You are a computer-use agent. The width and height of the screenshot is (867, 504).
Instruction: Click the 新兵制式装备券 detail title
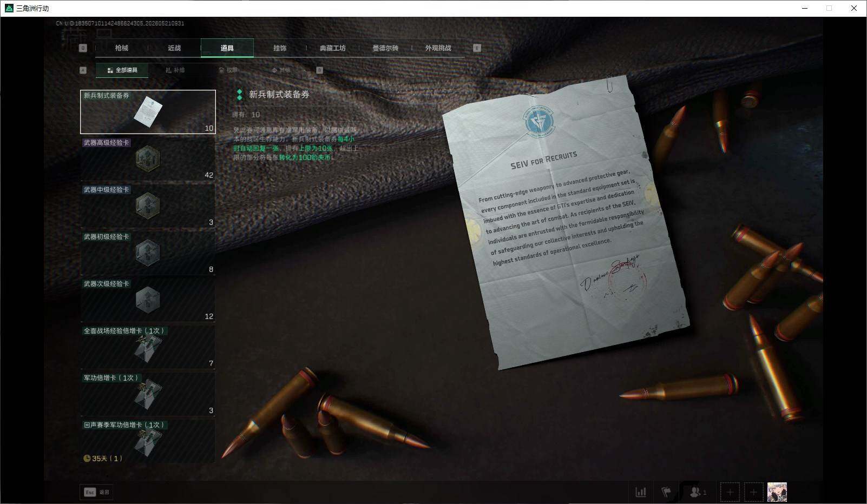[x=279, y=95]
